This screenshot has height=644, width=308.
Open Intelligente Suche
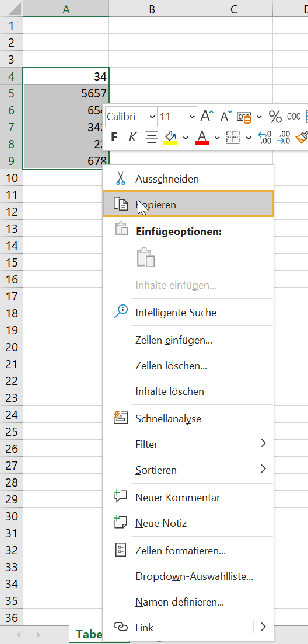(x=188, y=313)
